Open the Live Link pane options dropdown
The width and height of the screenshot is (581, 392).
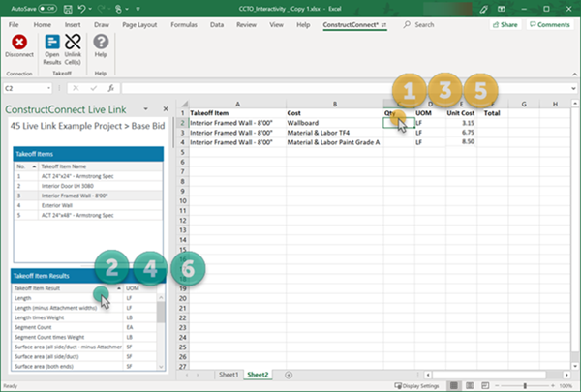(x=145, y=109)
